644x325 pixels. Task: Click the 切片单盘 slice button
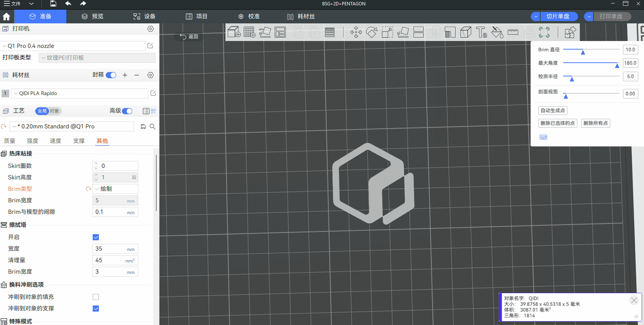557,16
